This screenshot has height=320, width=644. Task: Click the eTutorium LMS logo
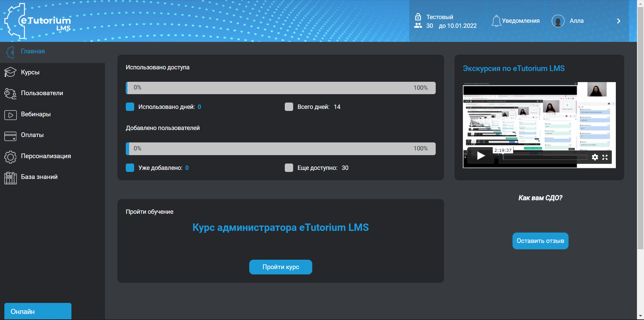(x=38, y=21)
